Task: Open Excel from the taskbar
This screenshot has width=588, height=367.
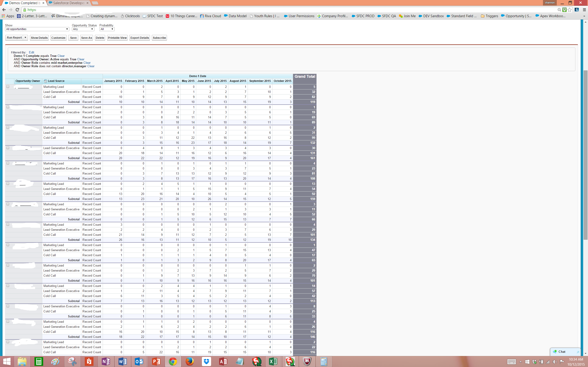Action: (273, 361)
